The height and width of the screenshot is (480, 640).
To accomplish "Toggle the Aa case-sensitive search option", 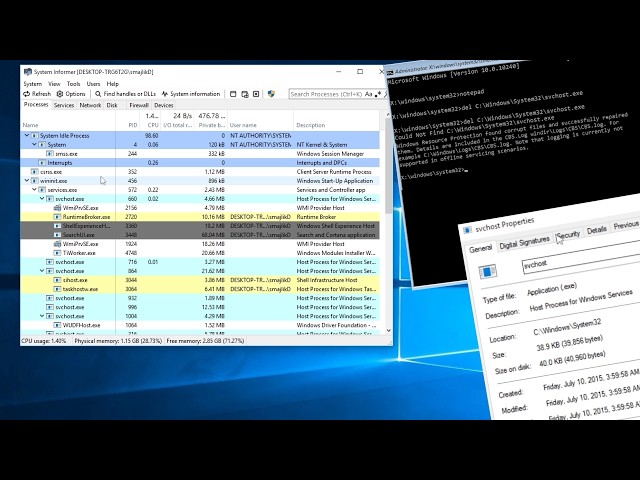I will 369,94.
